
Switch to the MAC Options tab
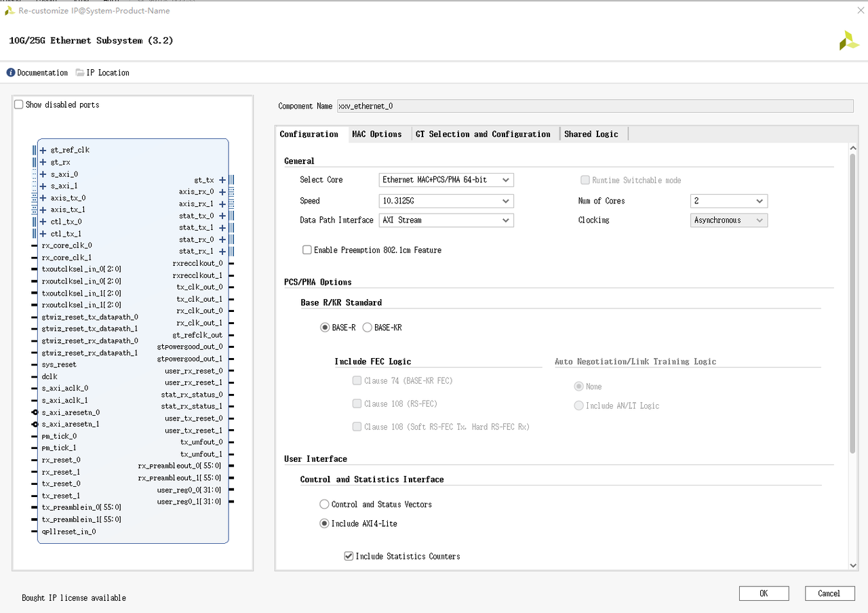point(376,134)
